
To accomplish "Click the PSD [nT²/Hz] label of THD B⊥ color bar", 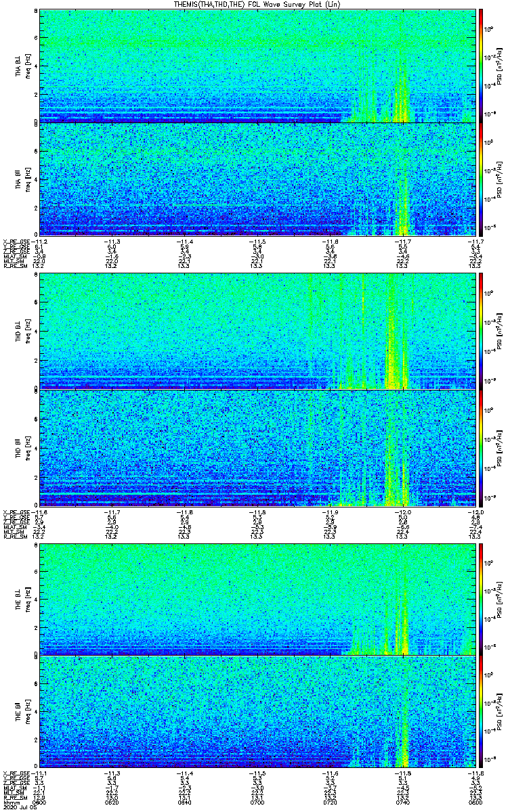I will click(500, 332).
